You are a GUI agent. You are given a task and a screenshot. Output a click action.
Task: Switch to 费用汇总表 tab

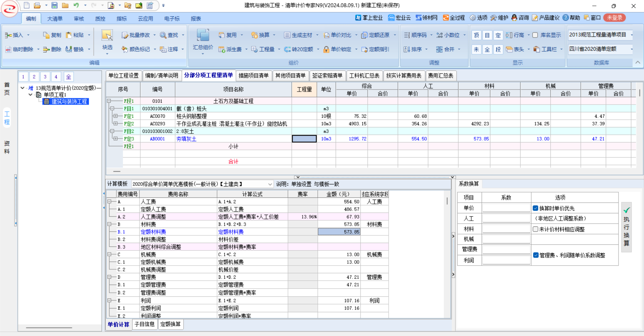(x=441, y=76)
